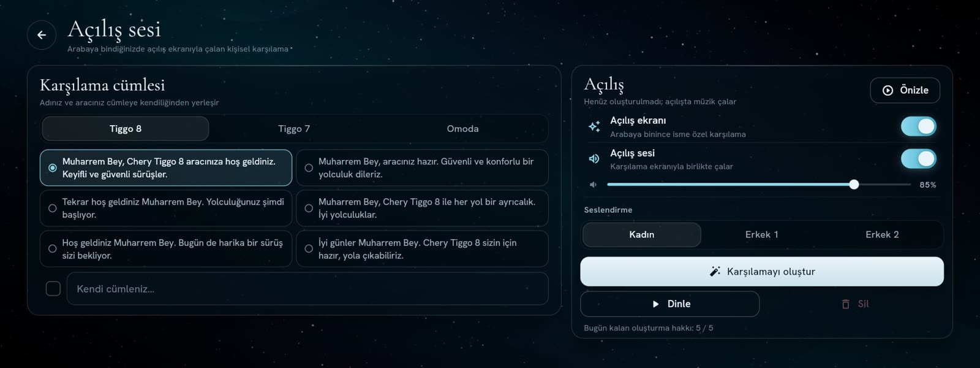Image resolution: width=980 pixels, height=368 pixels.
Task: Click the small volume icon left of slider
Action: [x=593, y=185]
